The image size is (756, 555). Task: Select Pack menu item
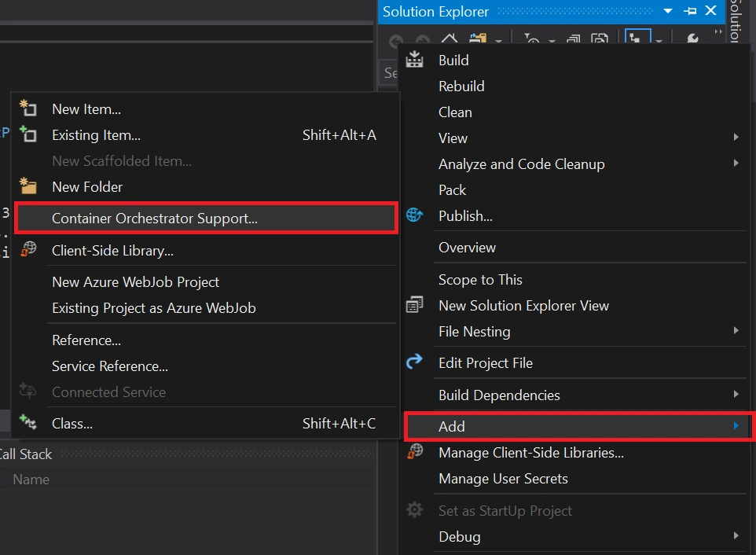click(574, 190)
